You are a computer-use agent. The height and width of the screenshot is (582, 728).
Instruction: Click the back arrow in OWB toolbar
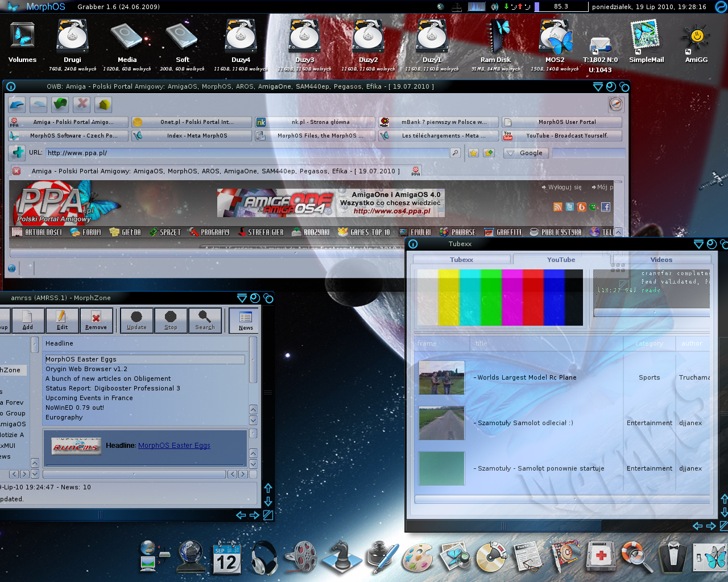pyautogui.click(x=17, y=105)
